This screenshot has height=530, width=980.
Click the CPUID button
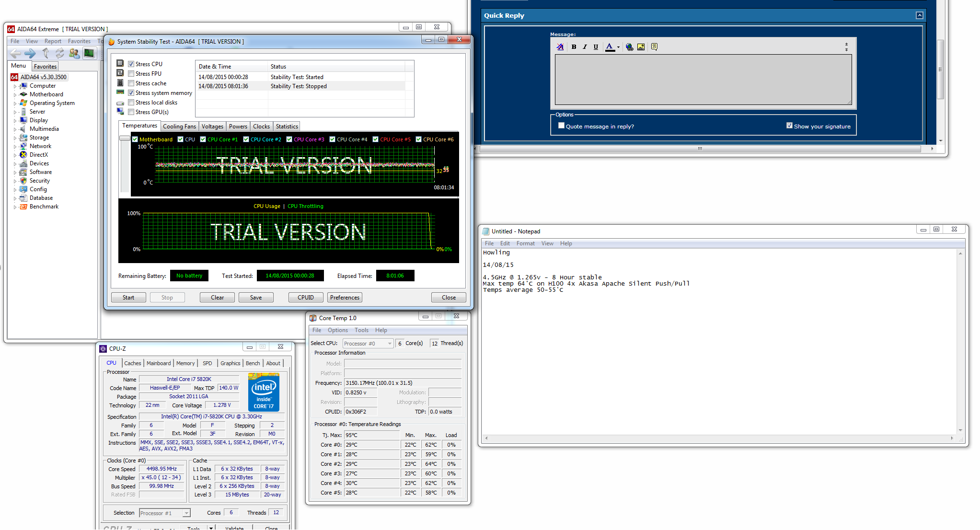306,298
